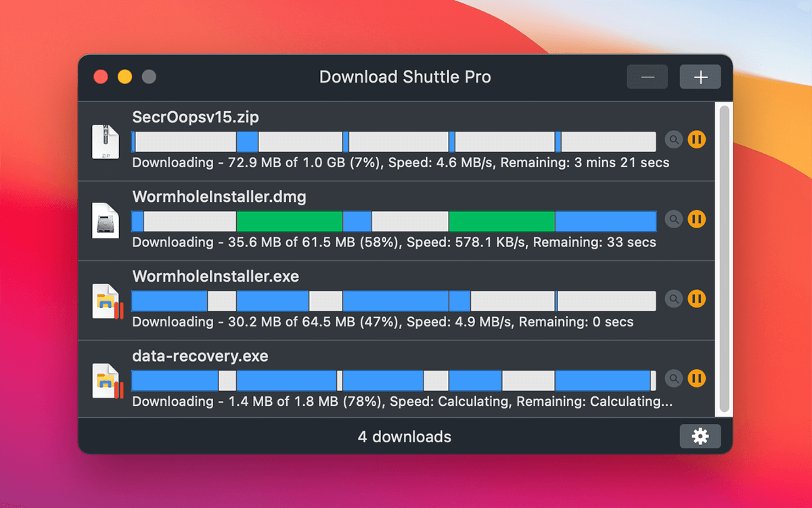Pause the WormholeInstaller.exe download
812x508 pixels.
tap(697, 299)
